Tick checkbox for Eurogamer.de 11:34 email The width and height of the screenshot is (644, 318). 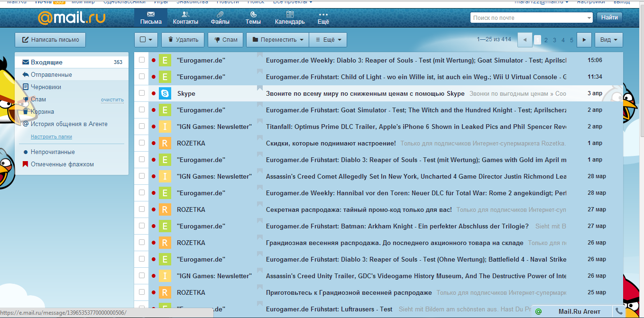tap(142, 76)
